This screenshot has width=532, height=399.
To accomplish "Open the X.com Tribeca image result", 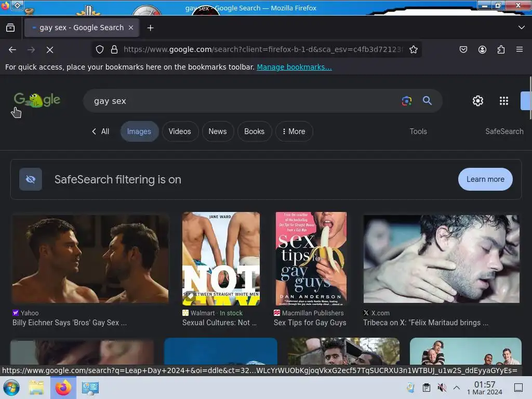I will coord(442,259).
